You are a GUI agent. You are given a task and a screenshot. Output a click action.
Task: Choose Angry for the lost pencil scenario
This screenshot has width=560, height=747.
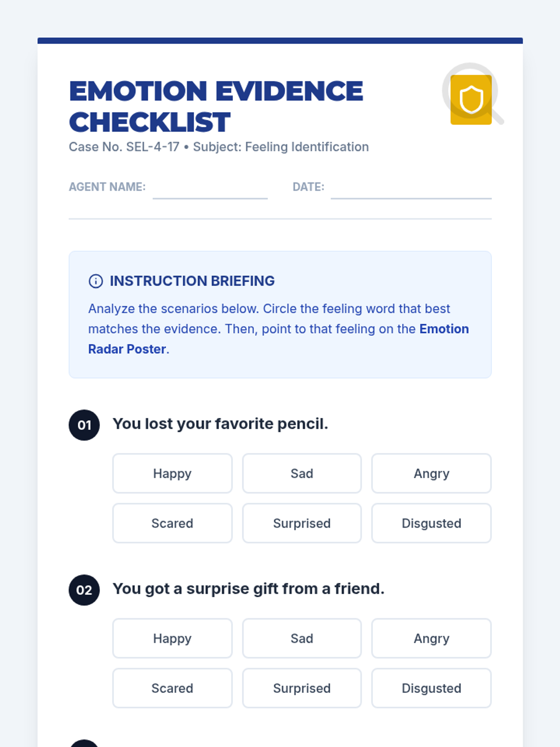point(431,473)
